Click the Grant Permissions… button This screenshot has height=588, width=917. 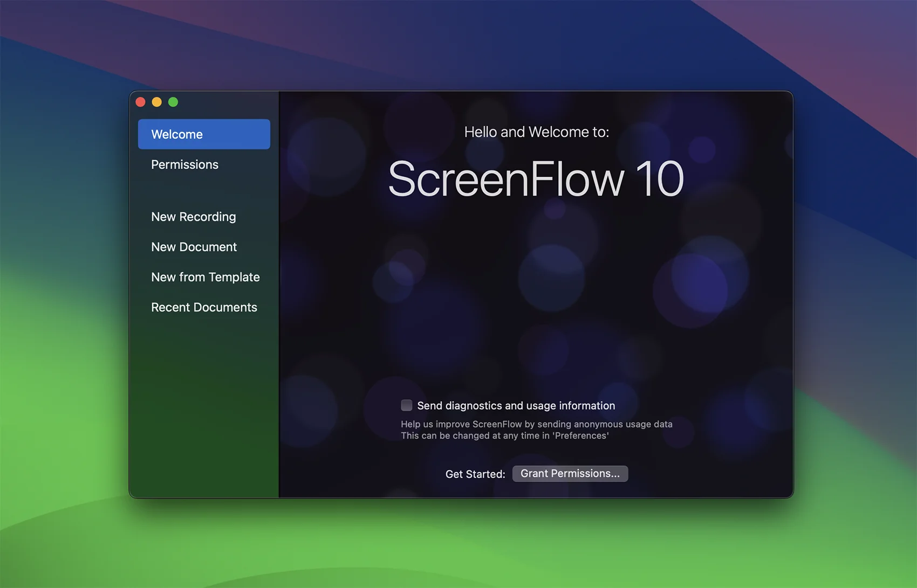(570, 474)
